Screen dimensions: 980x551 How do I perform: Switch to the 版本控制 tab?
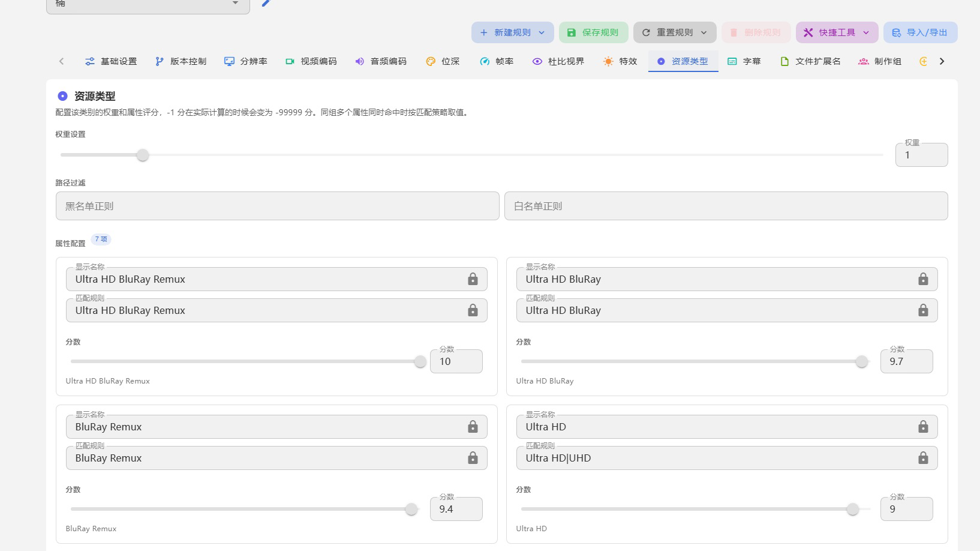(181, 61)
